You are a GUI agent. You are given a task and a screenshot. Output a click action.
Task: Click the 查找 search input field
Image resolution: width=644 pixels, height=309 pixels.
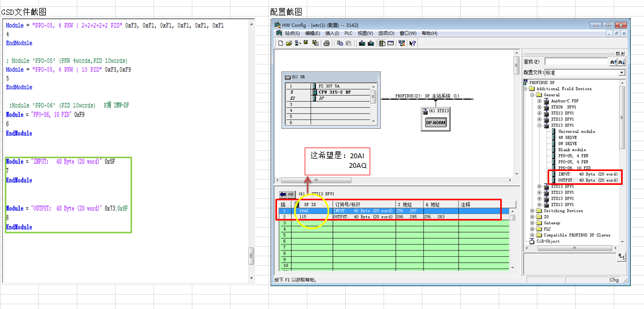[x=575, y=62]
